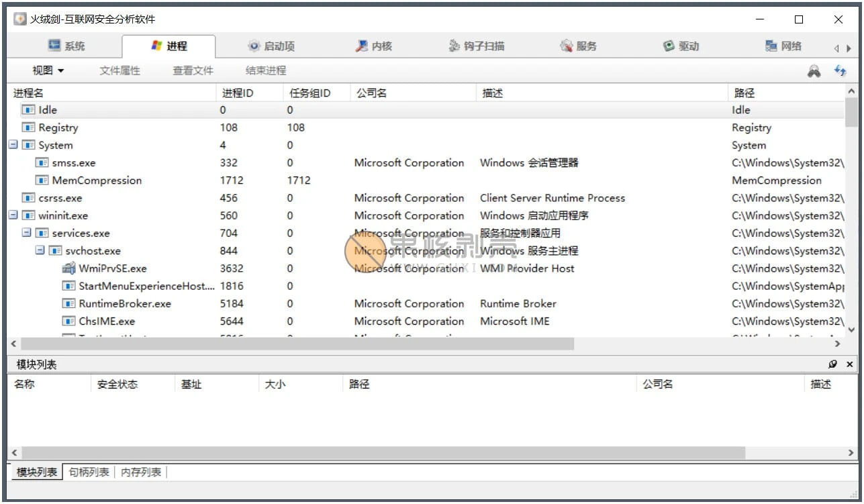This screenshot has width=864, height=504.
Task: Select the Idle process icon
Action: click(x=28, y=110)
